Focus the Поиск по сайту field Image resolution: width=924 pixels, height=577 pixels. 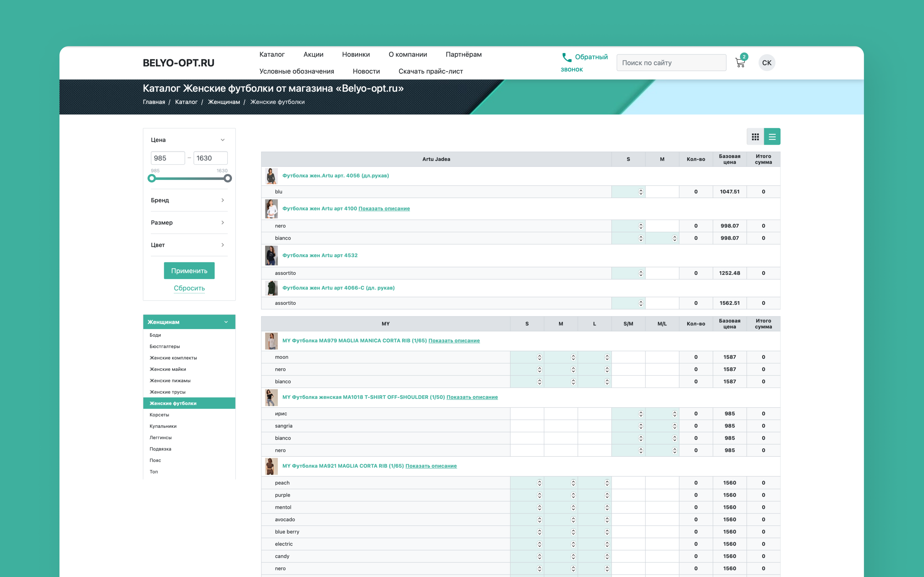(x=671, y=63)
